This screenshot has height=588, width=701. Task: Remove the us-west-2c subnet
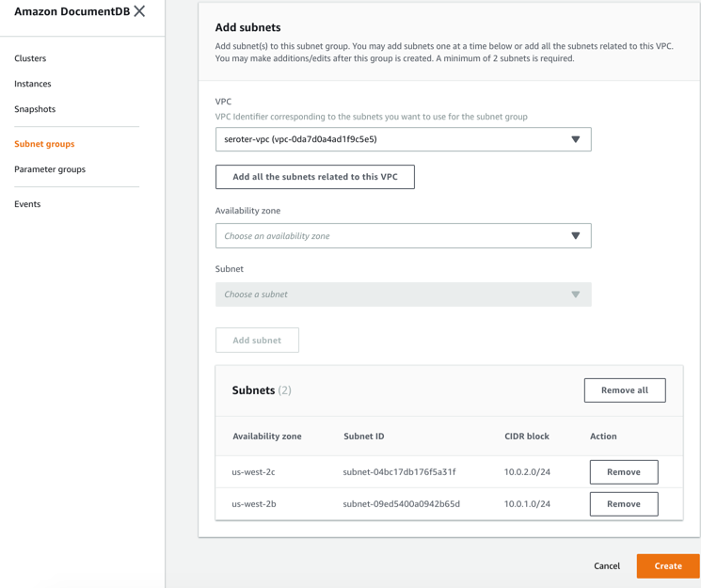[623, 472]
